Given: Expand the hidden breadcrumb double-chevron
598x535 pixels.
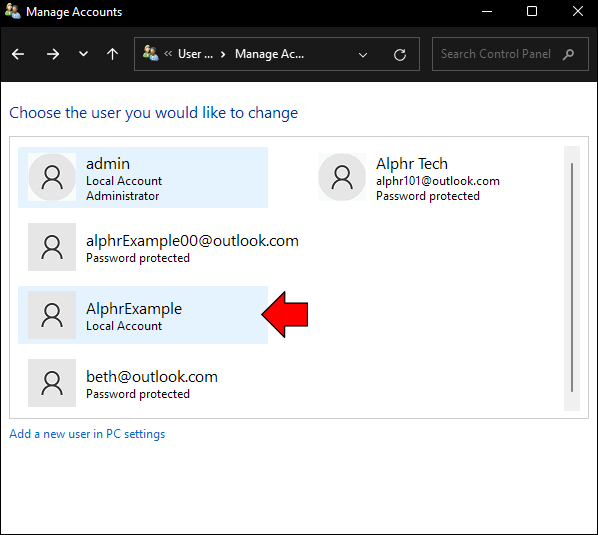Looking at the screenshot, I should [168, 54].
